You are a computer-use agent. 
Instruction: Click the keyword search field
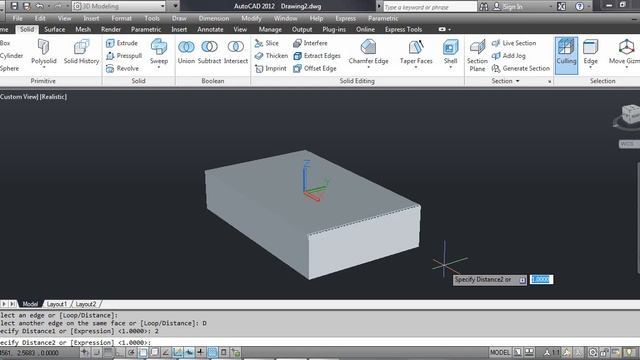(x=430, y=7)
